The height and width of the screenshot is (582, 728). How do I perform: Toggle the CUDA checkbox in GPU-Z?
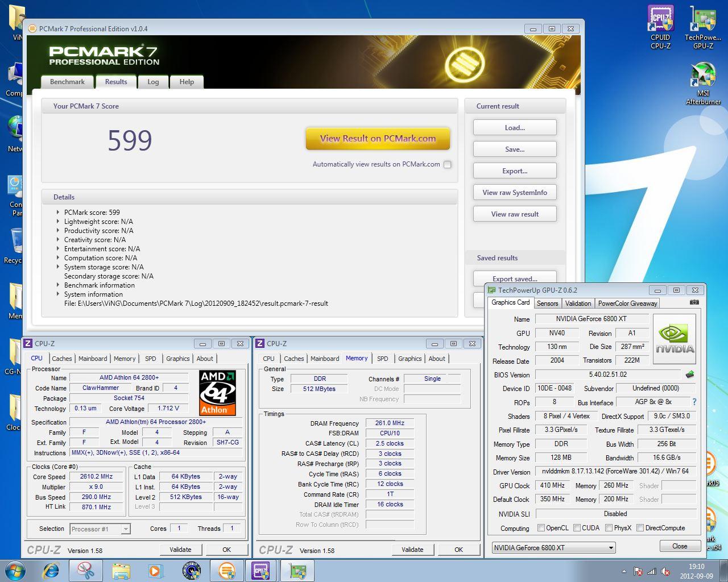(577, 528)
